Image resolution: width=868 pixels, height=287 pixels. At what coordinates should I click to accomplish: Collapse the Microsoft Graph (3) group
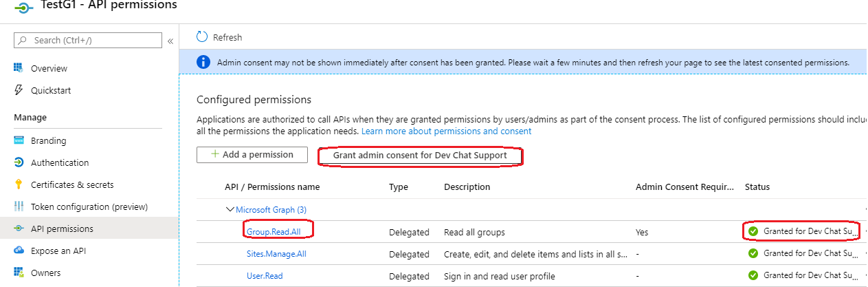(x=230, y=210)
